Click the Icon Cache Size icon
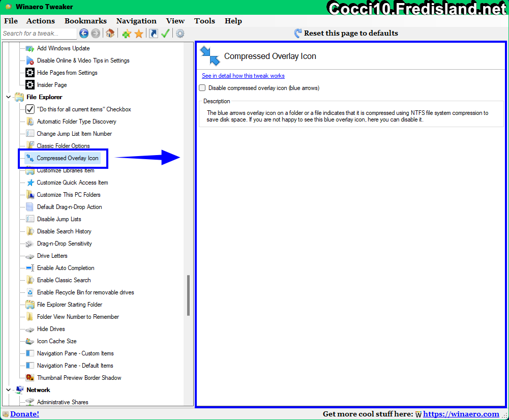The height and width of the screenshot is (420, 509). [30, 341]
